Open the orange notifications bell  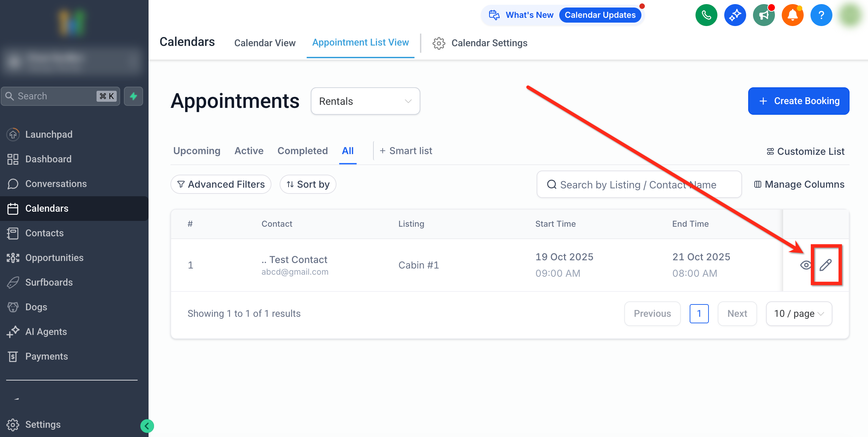coord(792,15)
